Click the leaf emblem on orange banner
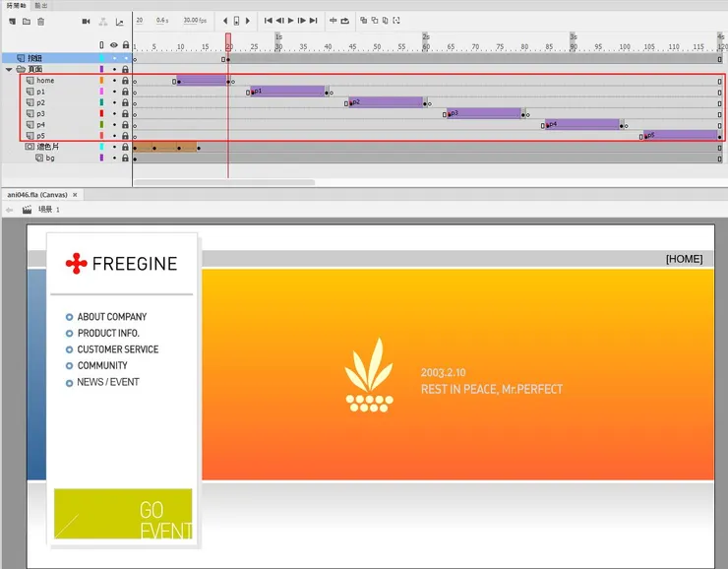Screen dimensions: 728x569 369,374
